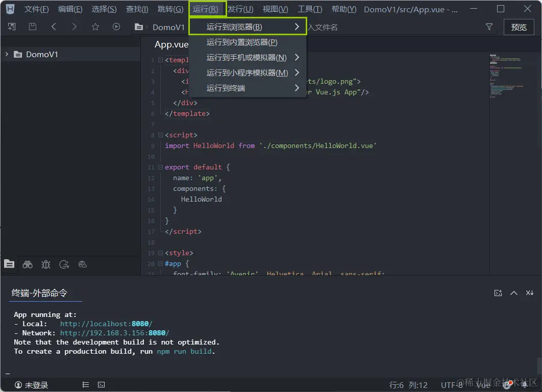Click the breadcrumb folder icon before DomoV1

click(x=139, y=27)
